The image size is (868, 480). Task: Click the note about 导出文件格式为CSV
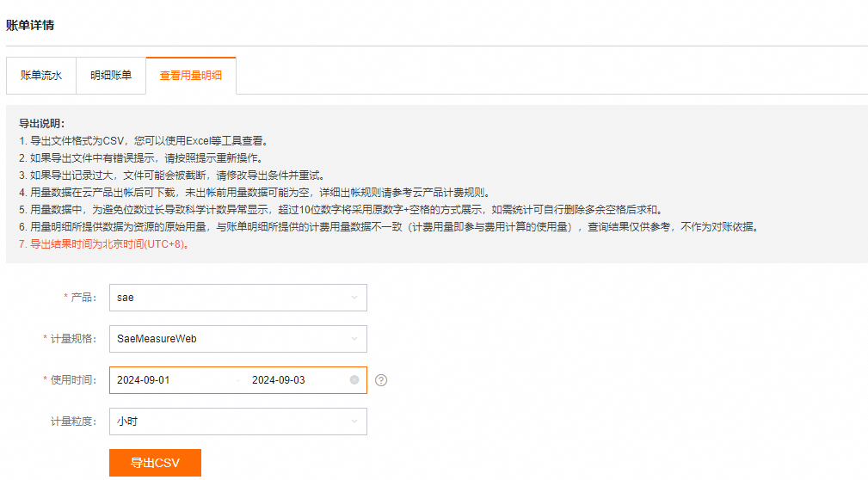tap(145, 141)
